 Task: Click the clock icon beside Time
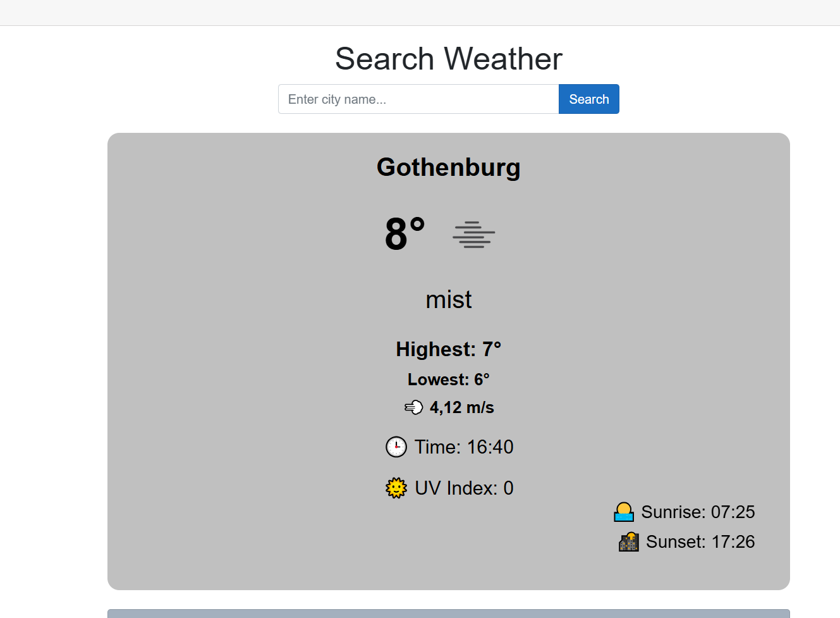point(396,447)
